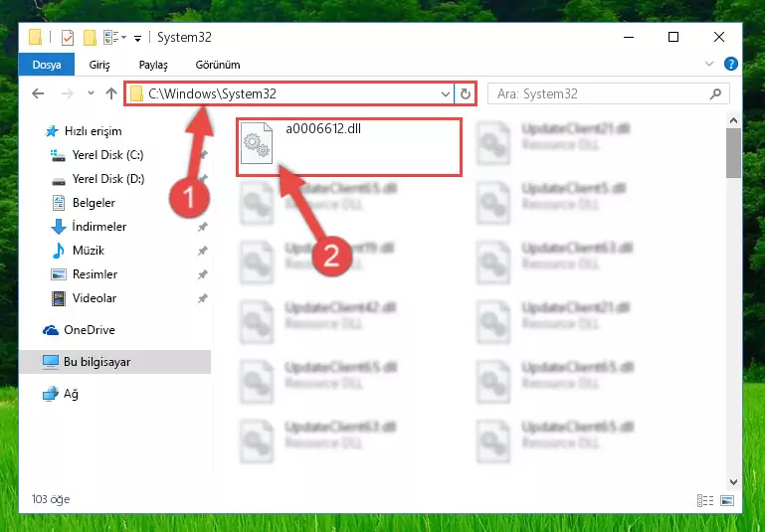Click the music note icon beside Müzik
765x532 pixels.
click(59, 251)
